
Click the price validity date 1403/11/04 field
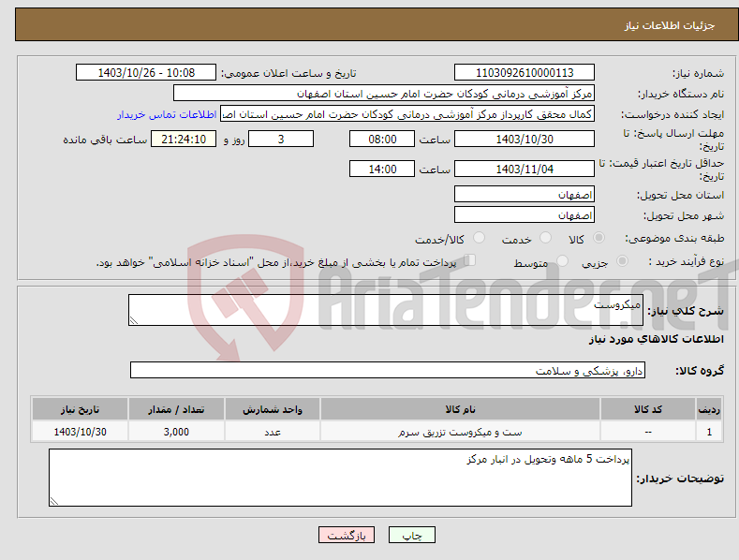[525, 169]
